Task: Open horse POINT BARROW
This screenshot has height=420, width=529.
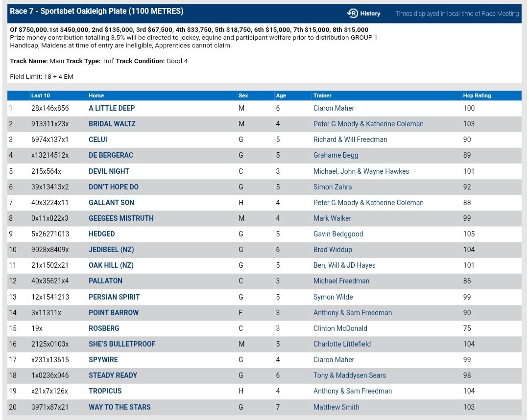Action: pos(114,312)
